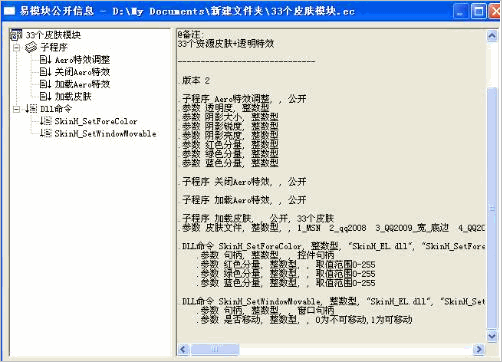
Task: Select SkinH_SetForeColor in the tree
Action: [x=96, y=121]
